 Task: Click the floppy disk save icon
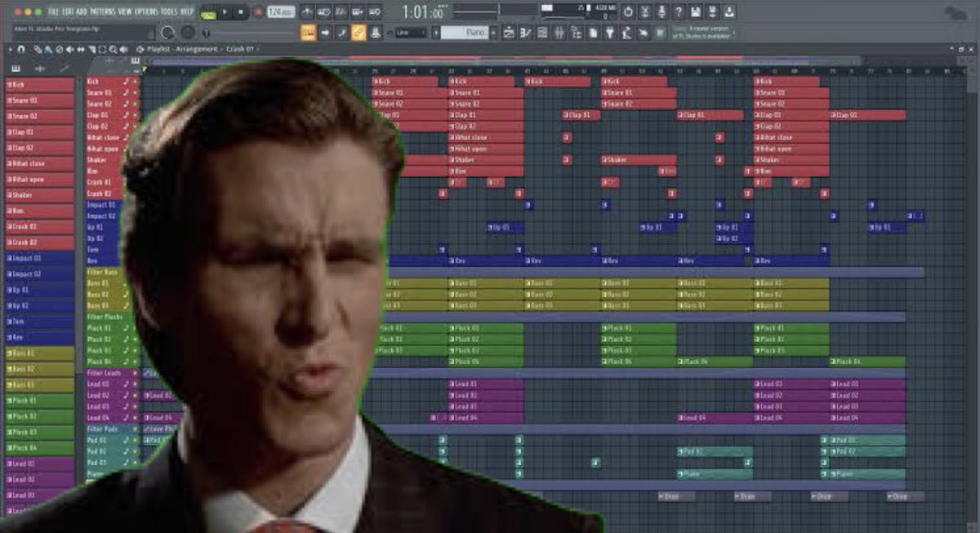tap(695, 12)
